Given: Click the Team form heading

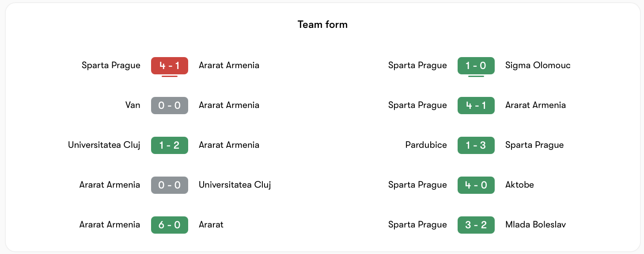Looking at the screenshot, I should coord(322,24).
